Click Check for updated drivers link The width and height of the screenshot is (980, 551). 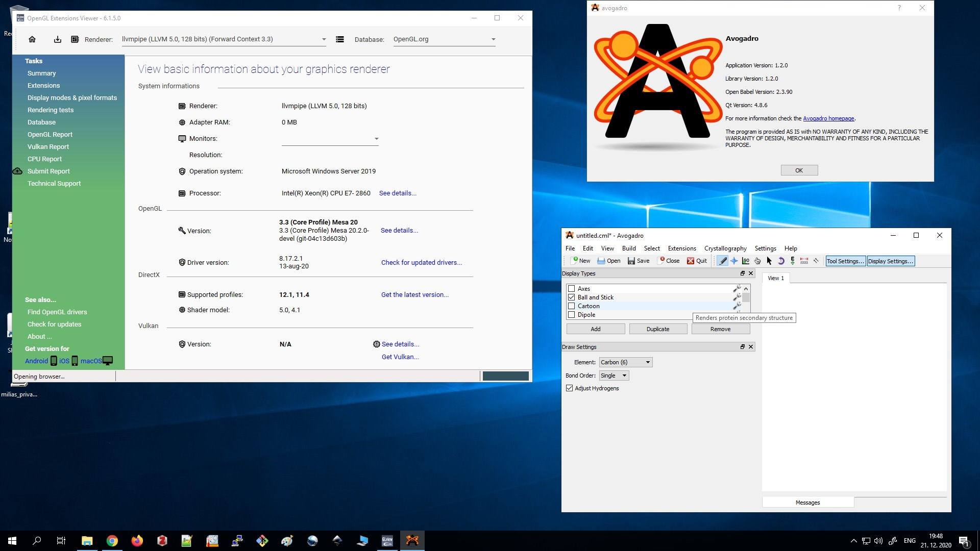422,262
